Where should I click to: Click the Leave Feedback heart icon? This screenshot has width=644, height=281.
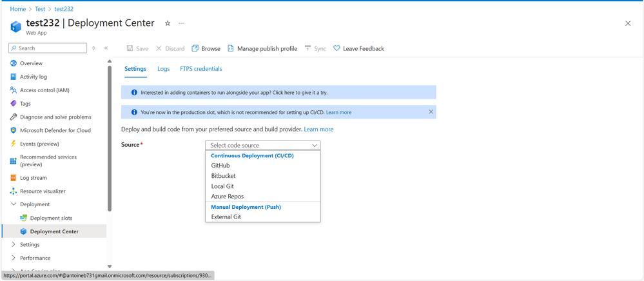coord(337,48)
